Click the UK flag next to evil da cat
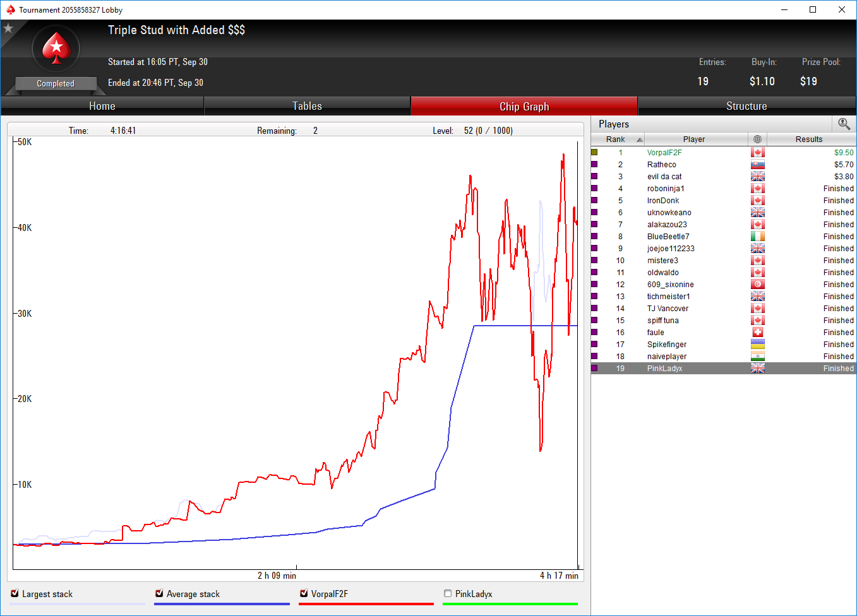Image resolution: width=857 pixels, height=616 pixels. coord(758,176)
